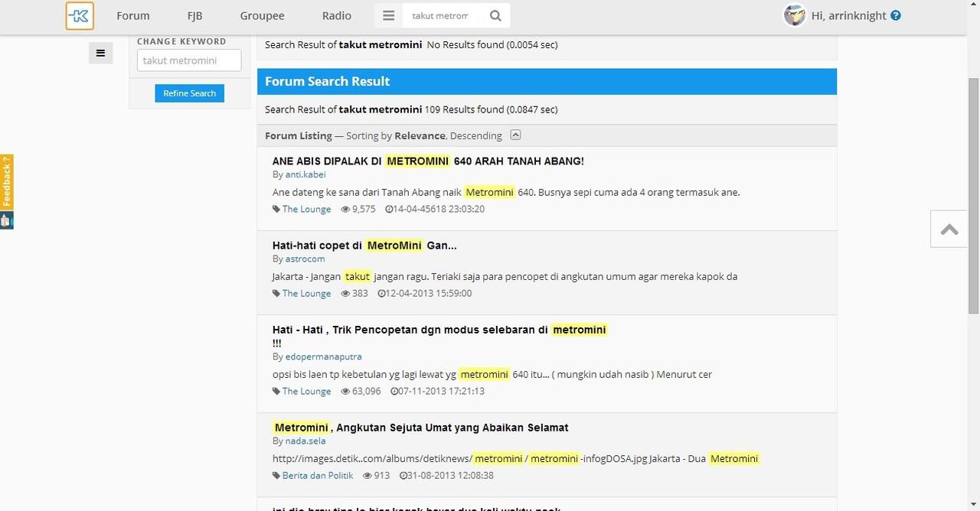Click the icon below the Feedback tab
Image resolution: width=980 pixels, height=511 pixels.
click(x=7, y=220)
